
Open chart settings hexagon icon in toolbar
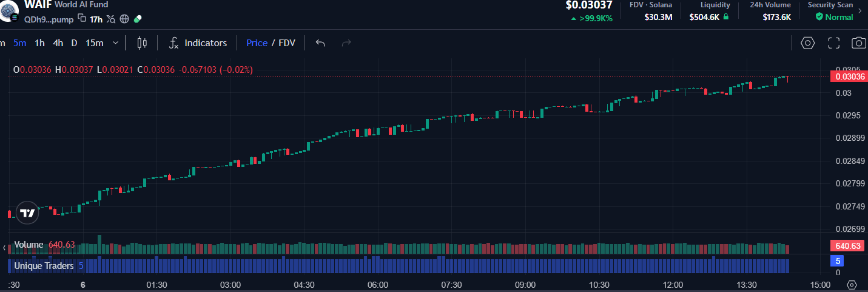pyautogui.click(x=807, y=42)
